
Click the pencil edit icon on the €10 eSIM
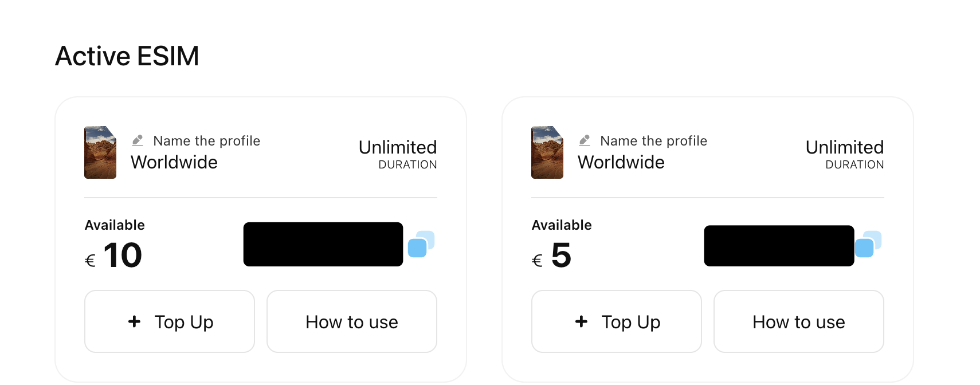(138, 140)
